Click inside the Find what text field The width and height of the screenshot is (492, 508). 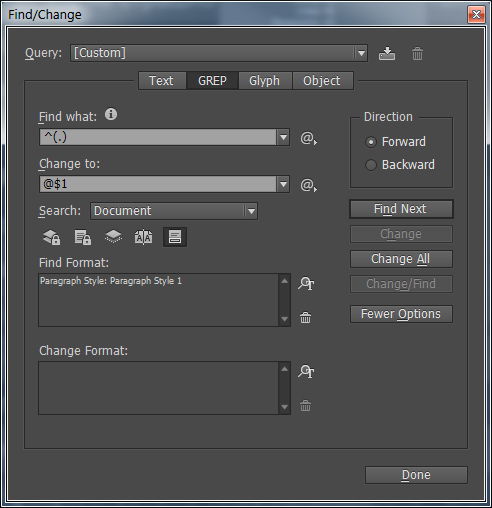point(158,137)
